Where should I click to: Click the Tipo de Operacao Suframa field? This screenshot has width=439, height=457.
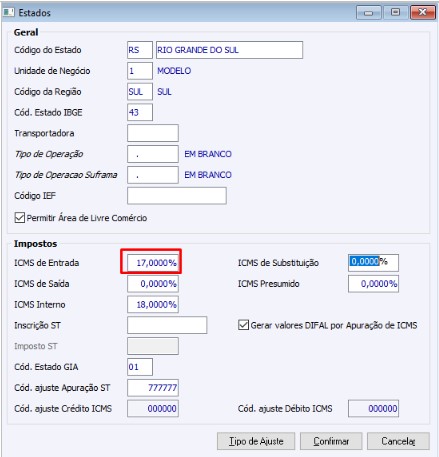pyautogui.click(x=153, y=175)
